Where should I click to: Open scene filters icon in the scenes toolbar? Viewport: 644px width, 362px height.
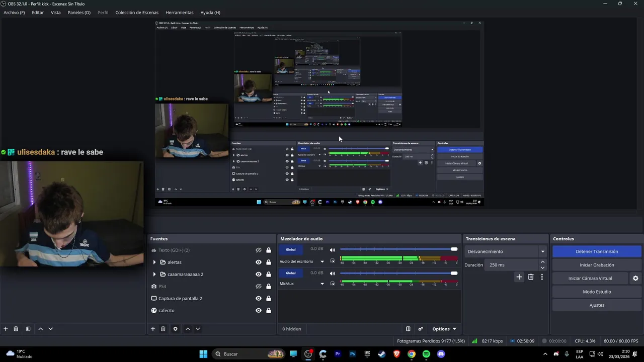28,329
